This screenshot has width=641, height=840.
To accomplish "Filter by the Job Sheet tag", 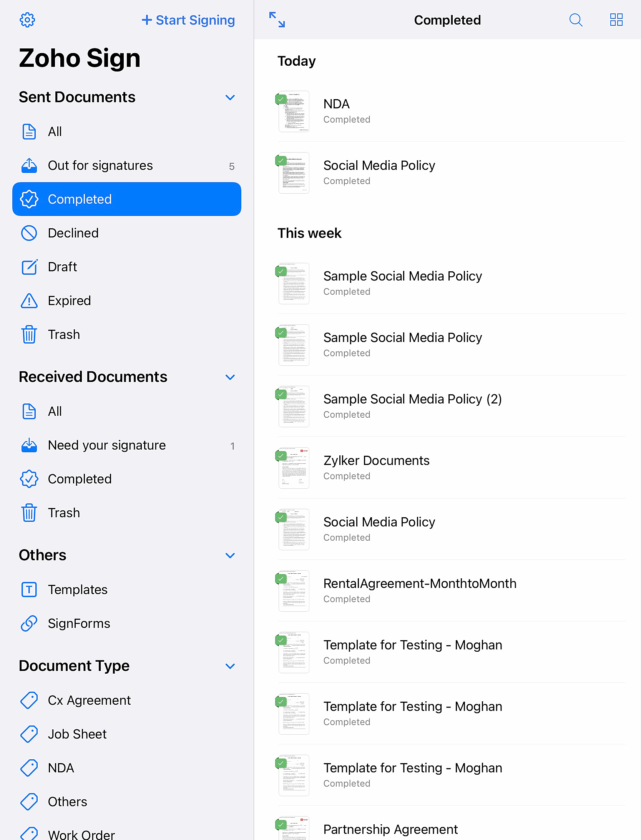I will click(x=127, y=734).
